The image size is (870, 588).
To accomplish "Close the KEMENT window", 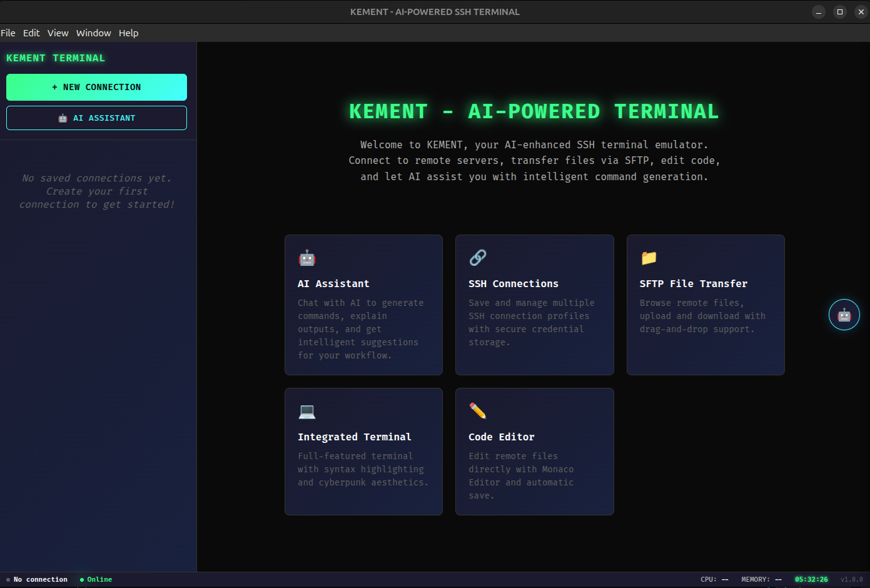I will point(861,12).
